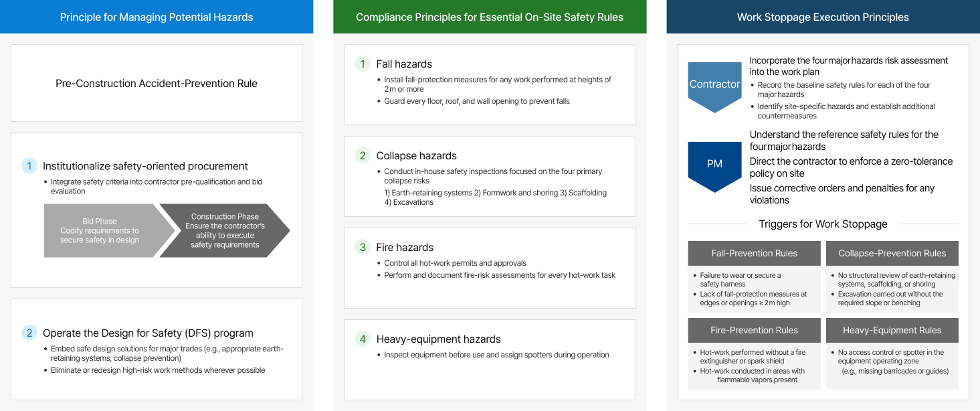Click the Fire-Prevention Rules label

point(754,330)
